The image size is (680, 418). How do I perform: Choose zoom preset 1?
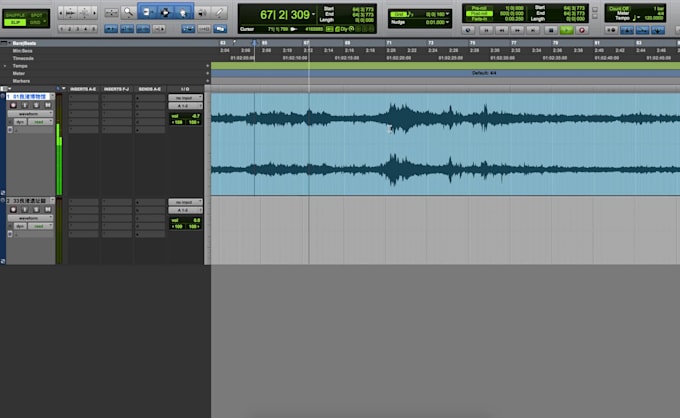click(x=62, y=29)
